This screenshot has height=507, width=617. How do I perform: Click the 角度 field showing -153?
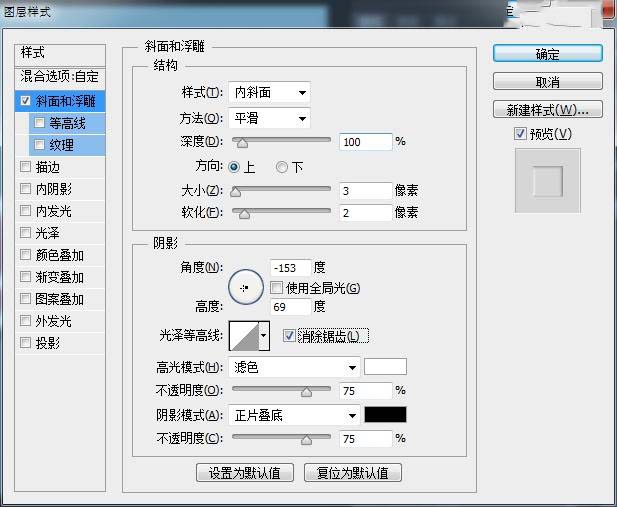(290, 268)
